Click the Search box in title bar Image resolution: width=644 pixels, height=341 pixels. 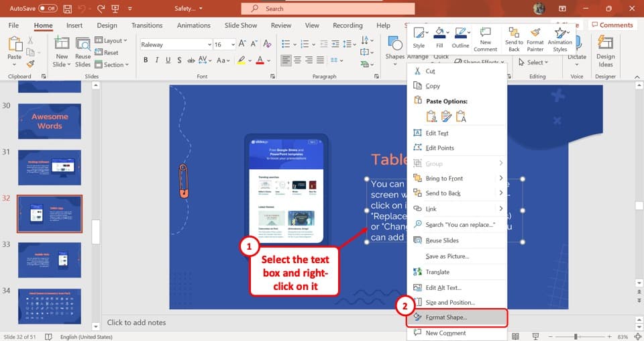tap(328, 9)
